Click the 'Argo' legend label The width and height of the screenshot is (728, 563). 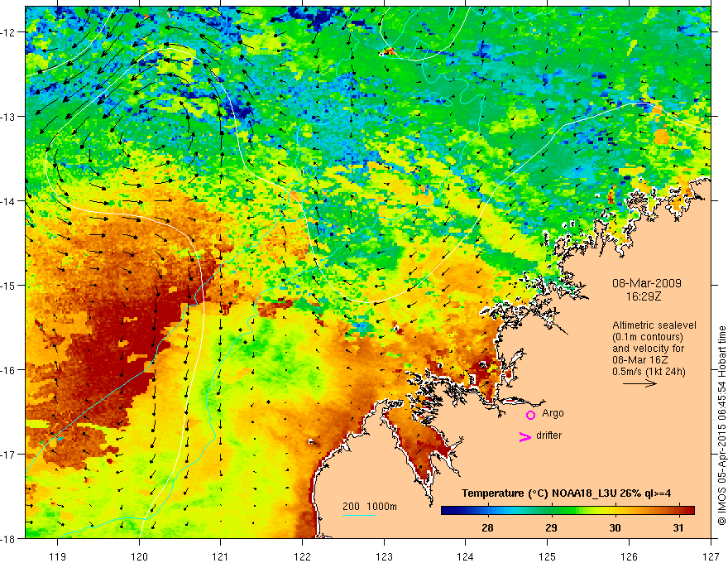(553, 413)
